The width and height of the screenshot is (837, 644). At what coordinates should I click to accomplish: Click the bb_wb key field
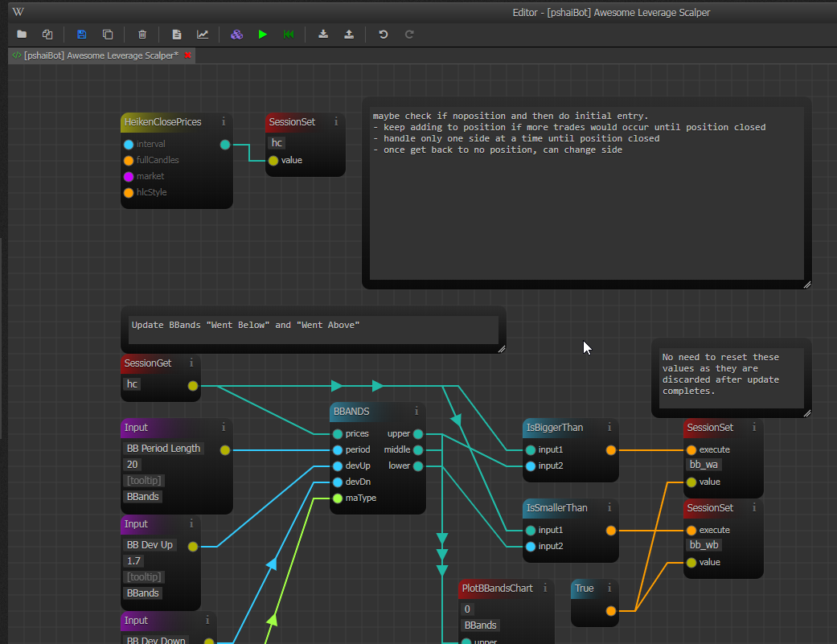704,545
